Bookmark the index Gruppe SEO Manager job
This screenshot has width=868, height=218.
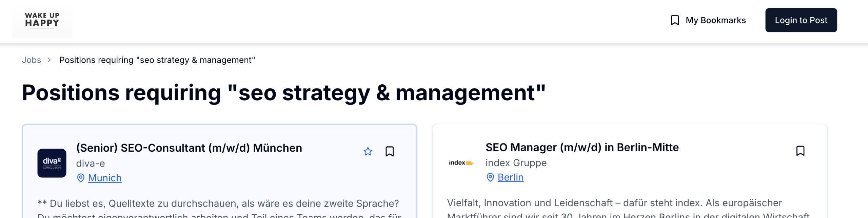(800, 151)
